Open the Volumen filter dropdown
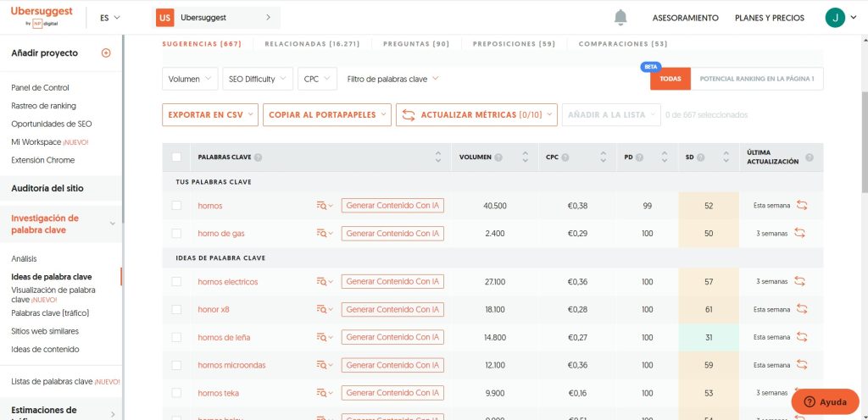This screenshot has height=420, width=868. pyautogui.click(x=192, y=79)
